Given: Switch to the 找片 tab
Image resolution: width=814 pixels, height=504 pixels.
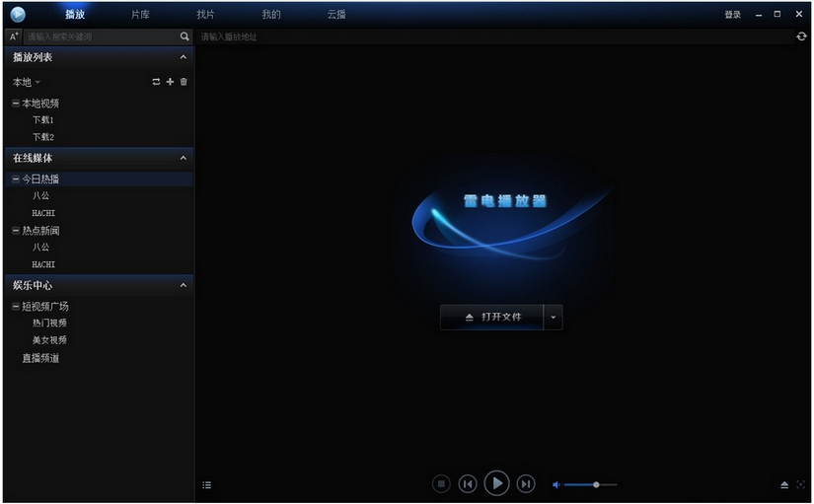Looking at the screenshot, I should coord(205,15).
